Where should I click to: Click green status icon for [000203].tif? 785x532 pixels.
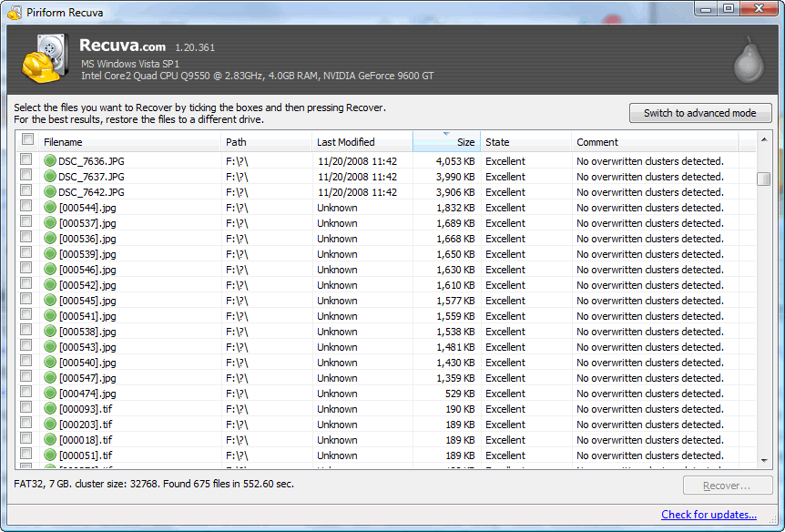click(x=49, y=425)
